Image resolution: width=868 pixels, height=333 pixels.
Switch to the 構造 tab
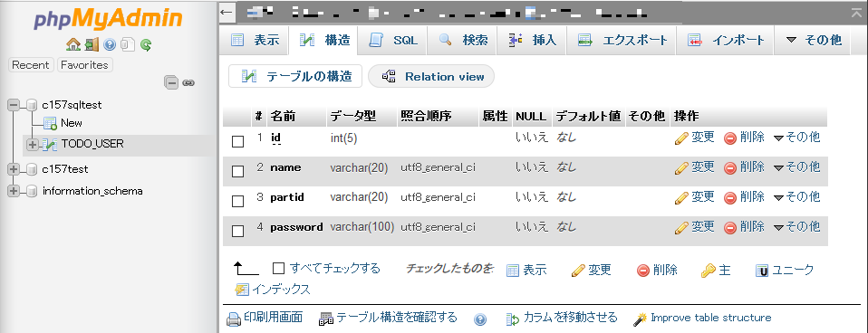[x=323, y=40]
